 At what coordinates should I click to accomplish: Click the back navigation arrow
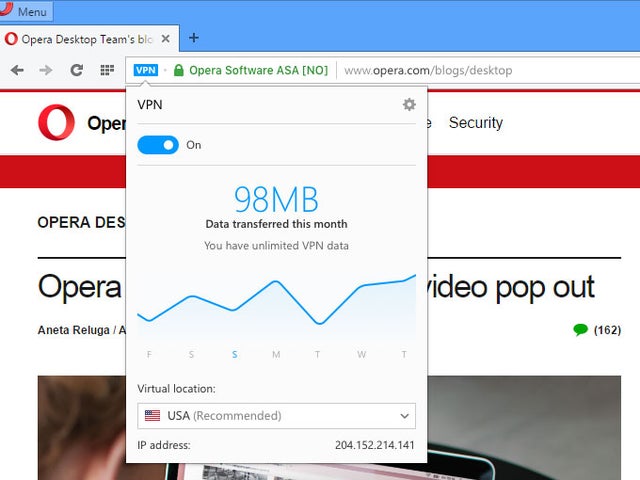click(17, 70)
